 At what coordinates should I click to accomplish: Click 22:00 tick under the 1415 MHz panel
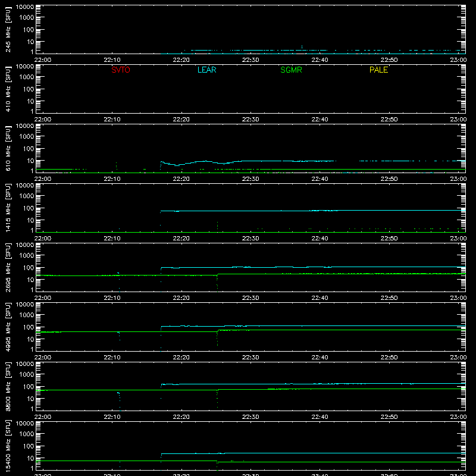click(x=43, y=239)
